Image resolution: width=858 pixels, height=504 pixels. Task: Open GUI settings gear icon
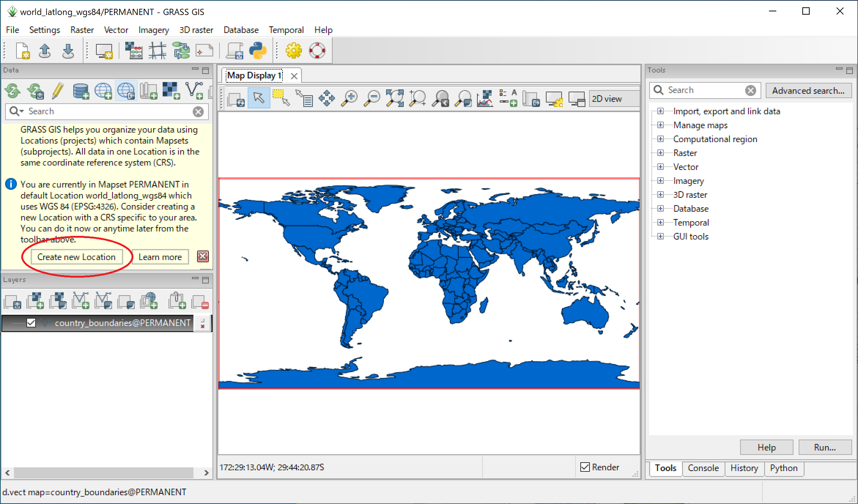click(293, 51)
